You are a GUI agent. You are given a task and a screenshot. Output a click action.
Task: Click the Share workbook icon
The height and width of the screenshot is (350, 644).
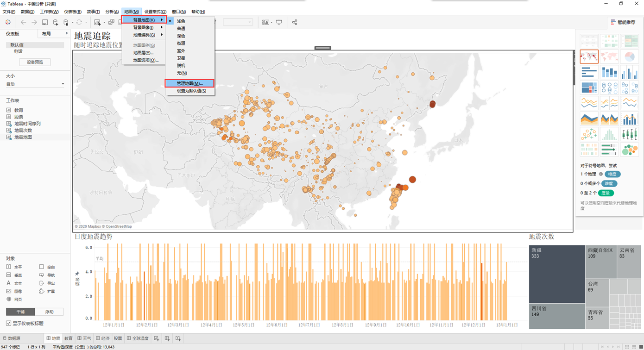tap(295, 22)
